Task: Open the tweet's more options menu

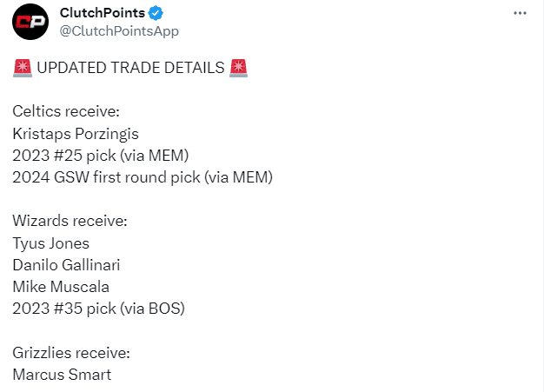Action: [521, 13]
